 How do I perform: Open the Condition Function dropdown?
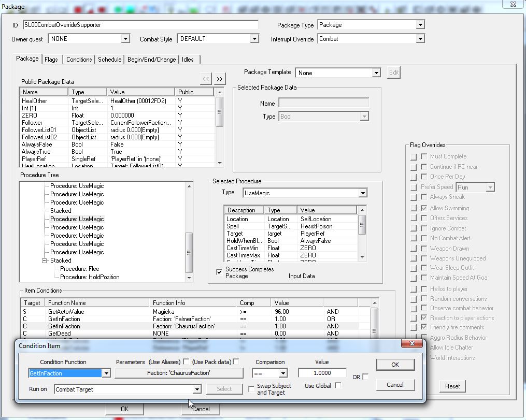pyautogui.click(x=106, y=373)
